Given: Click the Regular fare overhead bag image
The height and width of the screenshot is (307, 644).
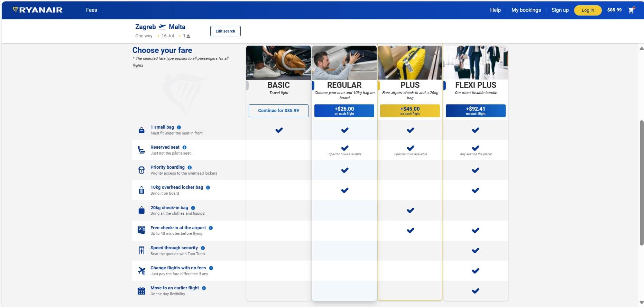Looking at the screenshot, I should [x=344, y=63].
